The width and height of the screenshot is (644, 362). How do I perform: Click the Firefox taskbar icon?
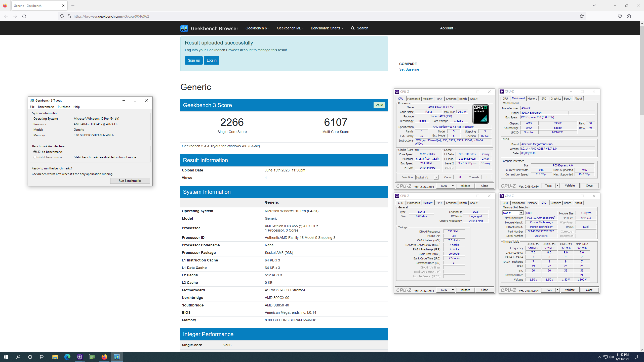click(x=104, y=357)
